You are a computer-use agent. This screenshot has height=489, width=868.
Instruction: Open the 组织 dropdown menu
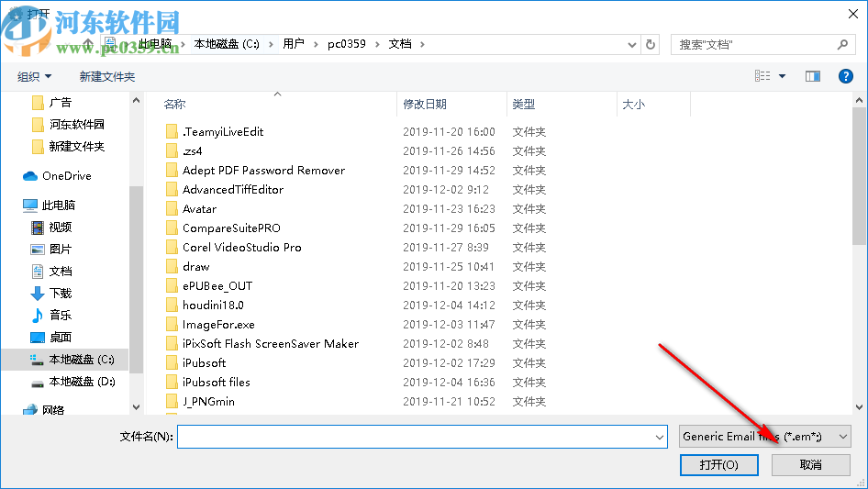pyautogui.click(x=34, y=76)
